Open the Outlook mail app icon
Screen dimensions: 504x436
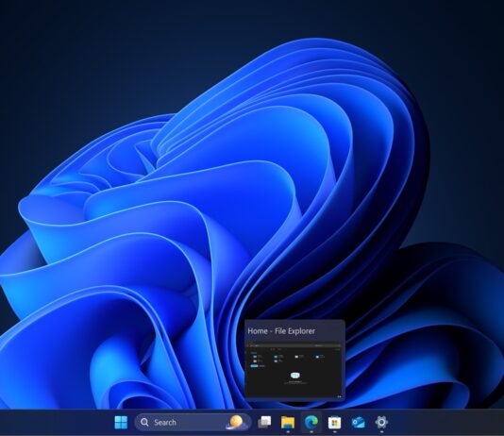[x=358, y=422]
